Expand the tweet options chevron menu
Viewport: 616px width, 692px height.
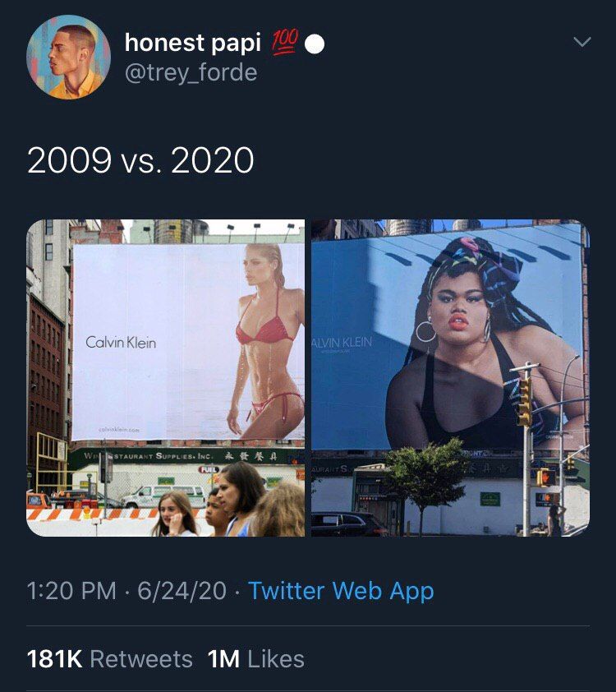[x=582, y=42]
